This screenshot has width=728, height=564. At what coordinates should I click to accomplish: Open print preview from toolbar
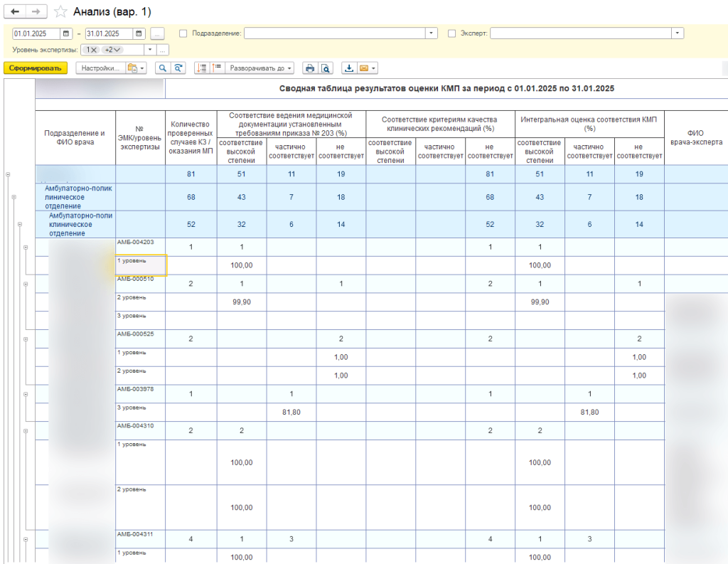click(x=325, y=68)
